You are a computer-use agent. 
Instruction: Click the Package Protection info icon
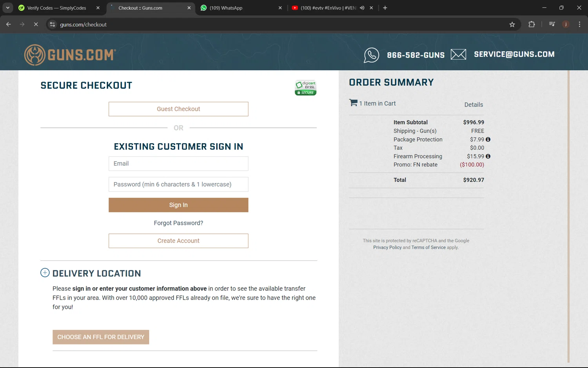(x=488, y=139)
